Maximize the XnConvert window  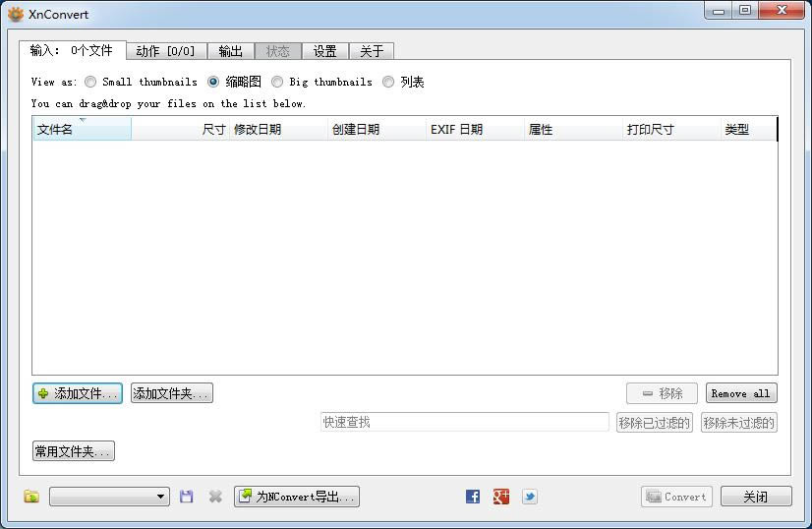coord(745,10)
